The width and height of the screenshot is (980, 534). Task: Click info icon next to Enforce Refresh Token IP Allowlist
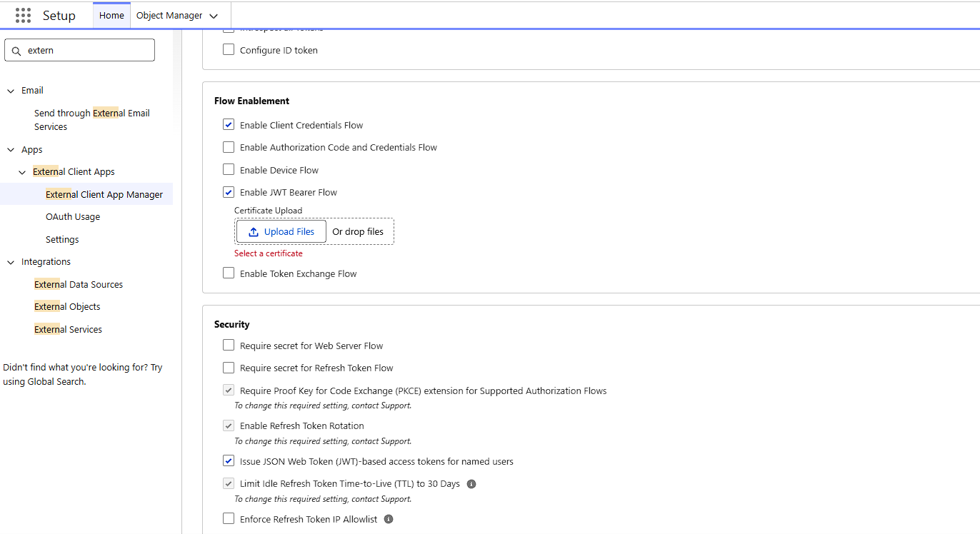tap(389, 519)
